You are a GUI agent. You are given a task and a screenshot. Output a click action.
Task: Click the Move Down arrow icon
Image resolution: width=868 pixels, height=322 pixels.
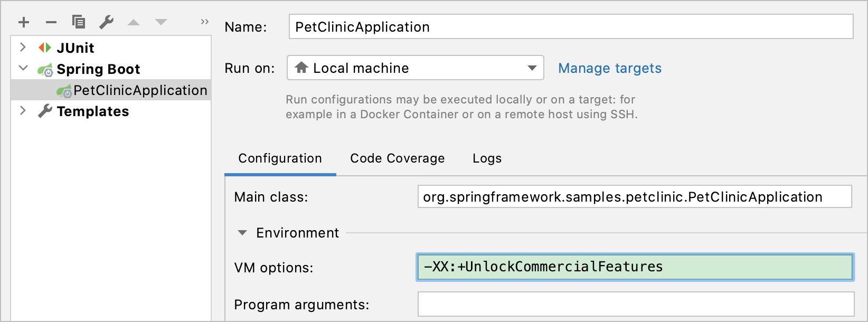pos(161,22)
